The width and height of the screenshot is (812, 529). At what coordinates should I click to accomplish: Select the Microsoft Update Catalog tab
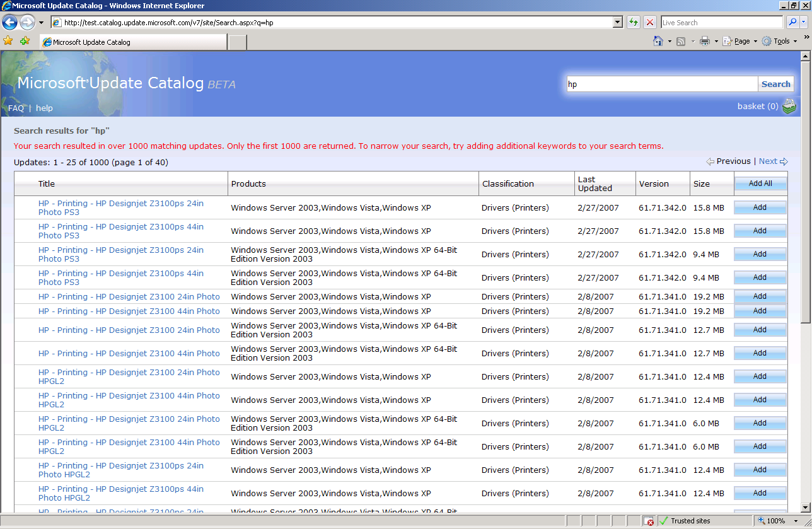tap(132, 42)
